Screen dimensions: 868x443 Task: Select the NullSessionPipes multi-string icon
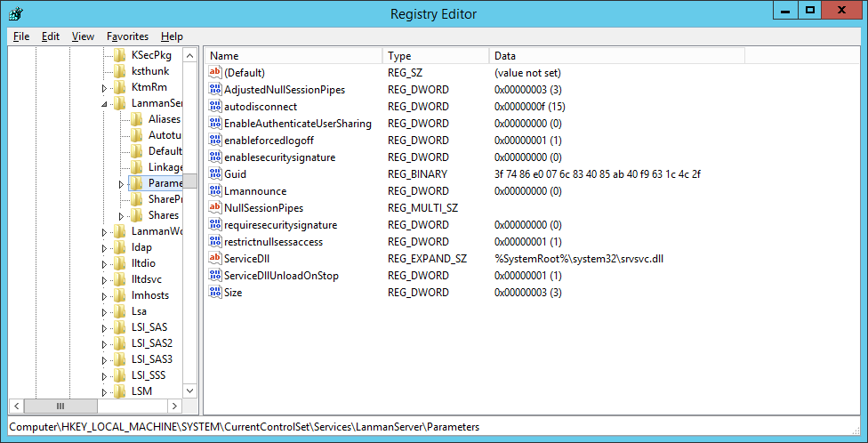click(214, 208)
